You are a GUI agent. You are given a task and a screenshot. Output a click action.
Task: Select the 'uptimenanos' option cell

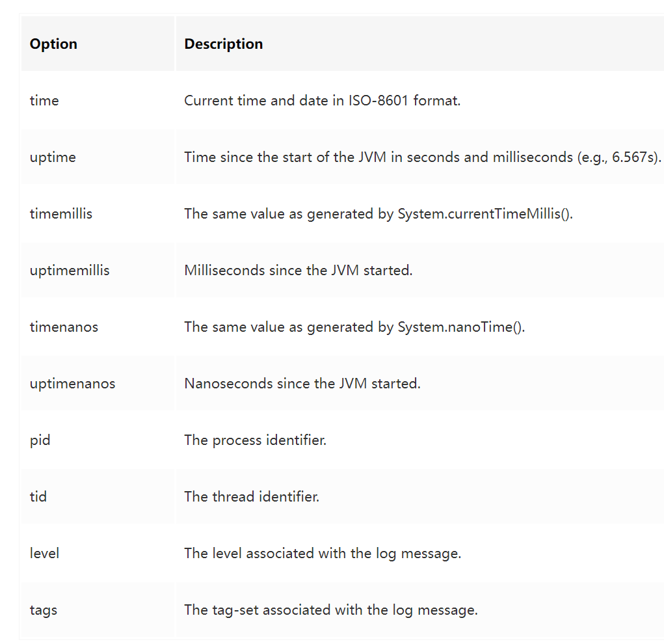click(x=98, y=383)
